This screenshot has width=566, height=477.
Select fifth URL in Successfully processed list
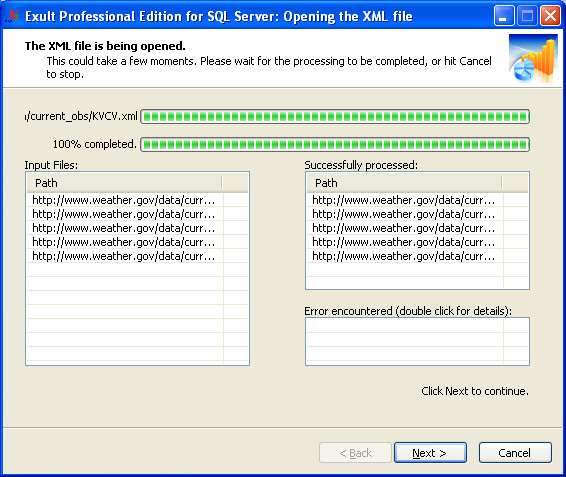[404, 256]
